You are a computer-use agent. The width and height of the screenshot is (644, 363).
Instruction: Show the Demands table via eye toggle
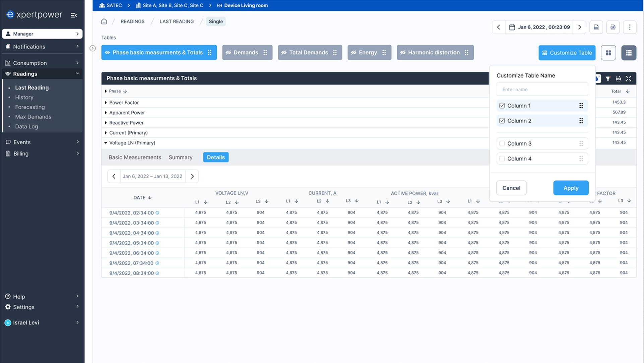coord(229,53)
